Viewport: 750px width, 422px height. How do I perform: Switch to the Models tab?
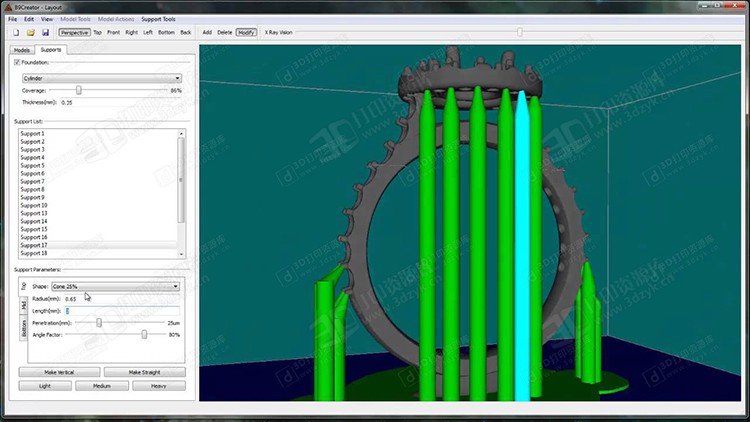click(22, 49)
